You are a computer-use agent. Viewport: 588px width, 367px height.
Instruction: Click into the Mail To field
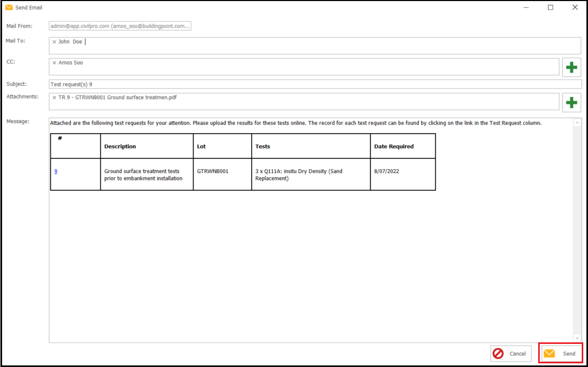click(x=315, y=46)
